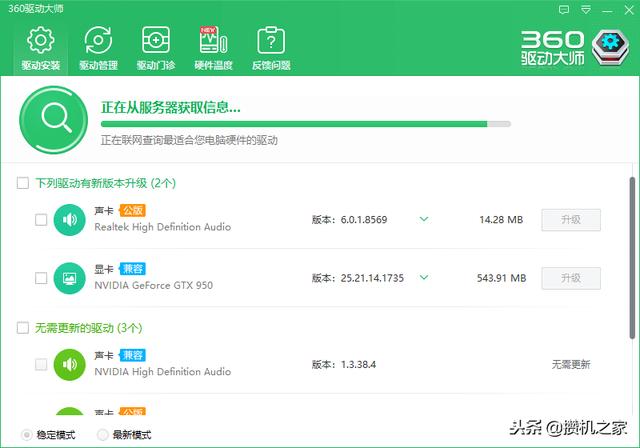
Task: Click the 兼容 tag next to 显卡
Action: pyautogui.click(x=133, y=269)
